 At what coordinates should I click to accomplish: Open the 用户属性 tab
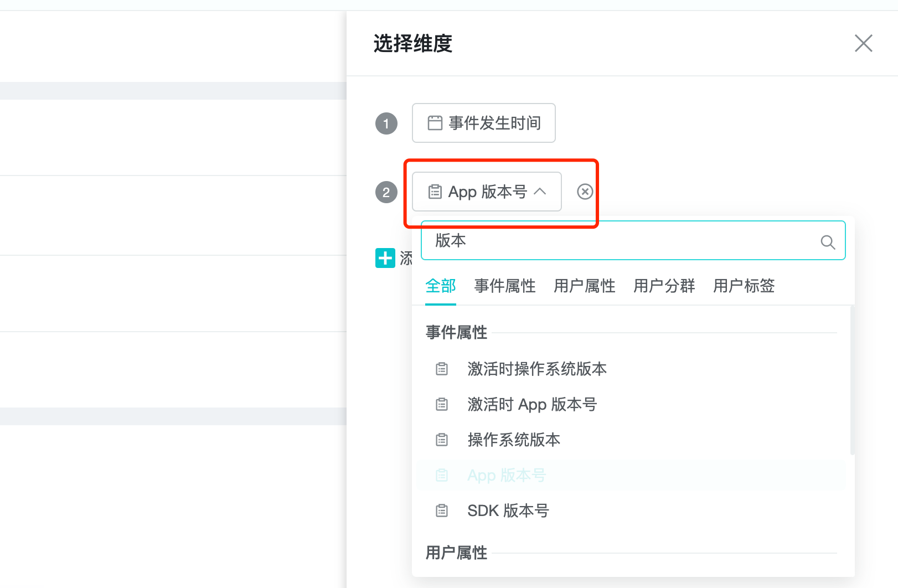click(x=584, y=286)
